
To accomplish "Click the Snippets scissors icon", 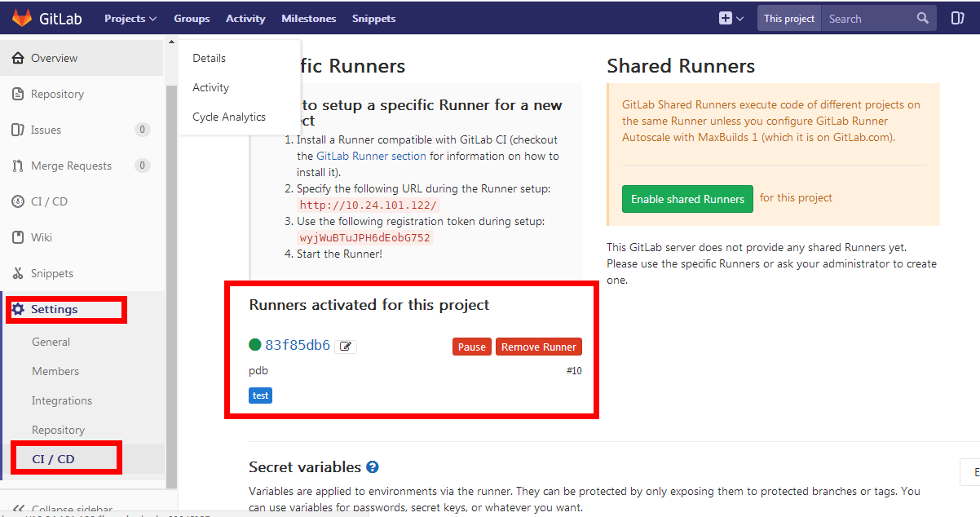I will tap(18, 273).
